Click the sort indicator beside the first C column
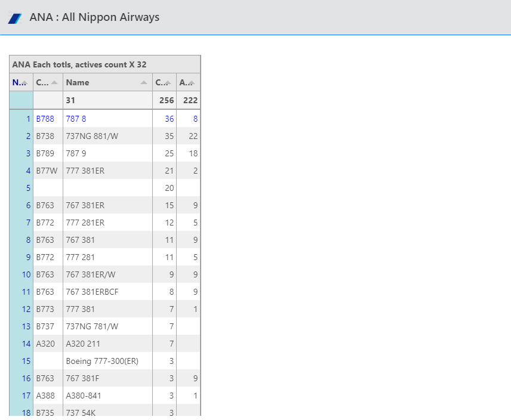 tap(54, 82)
